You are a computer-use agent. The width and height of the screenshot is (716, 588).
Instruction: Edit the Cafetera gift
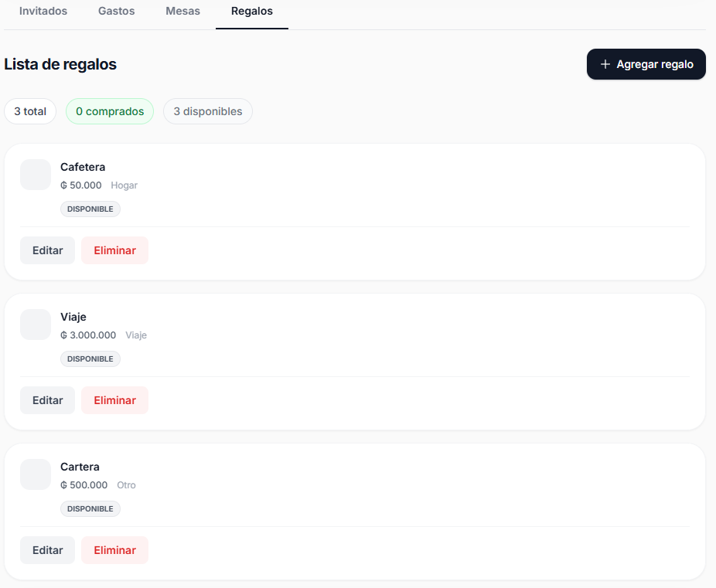tap(47, 250)
